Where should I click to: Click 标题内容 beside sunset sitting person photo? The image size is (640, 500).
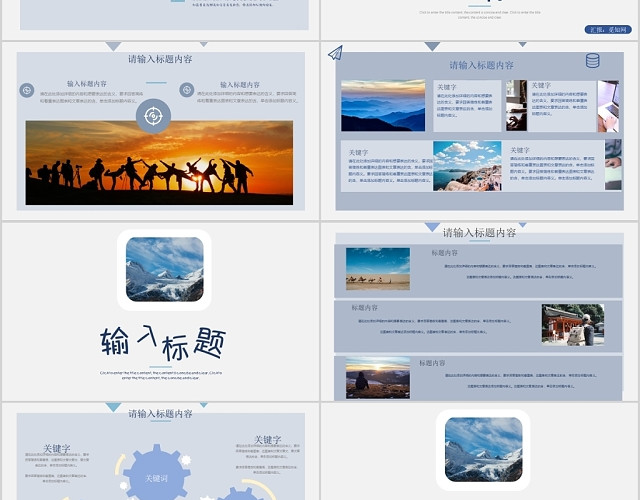[x=432, y=363]
